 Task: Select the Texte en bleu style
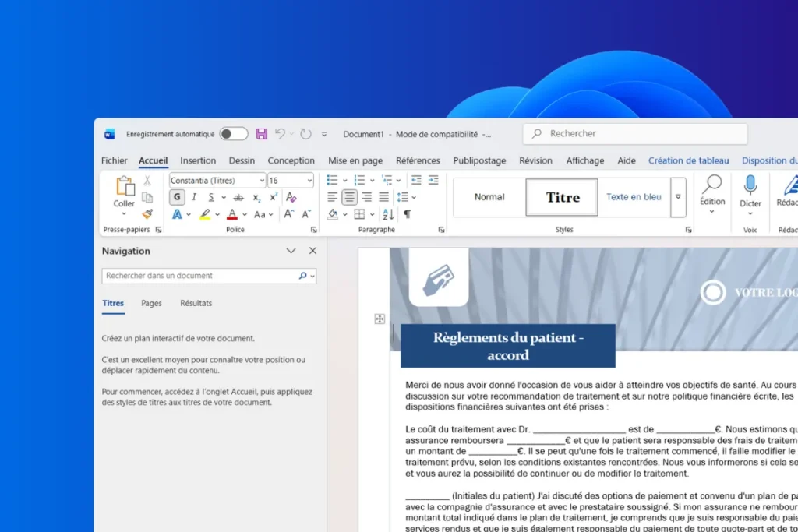point(634,197)
